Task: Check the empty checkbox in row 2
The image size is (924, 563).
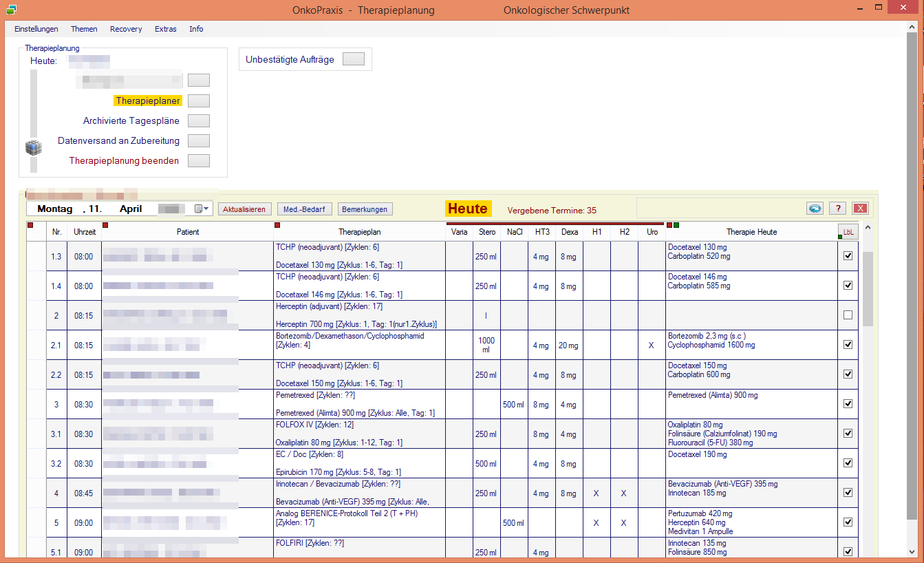Action: click(848, 315)
